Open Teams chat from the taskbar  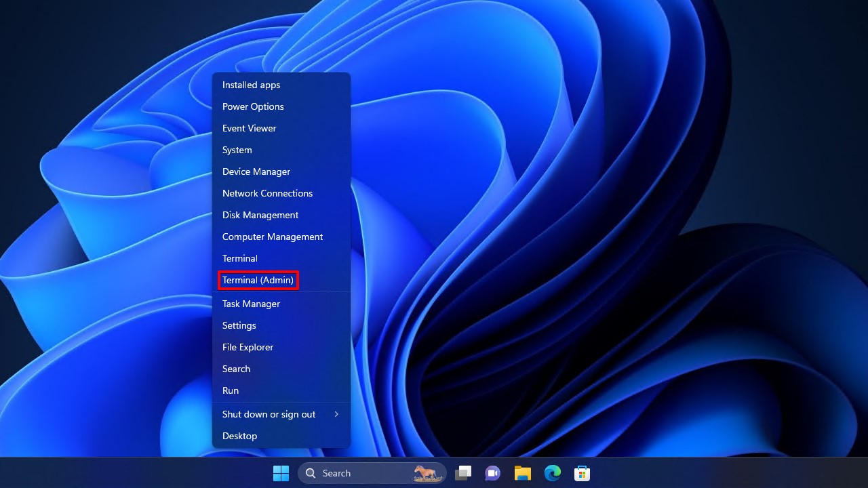pyautogui.click(x=492, y=472)
